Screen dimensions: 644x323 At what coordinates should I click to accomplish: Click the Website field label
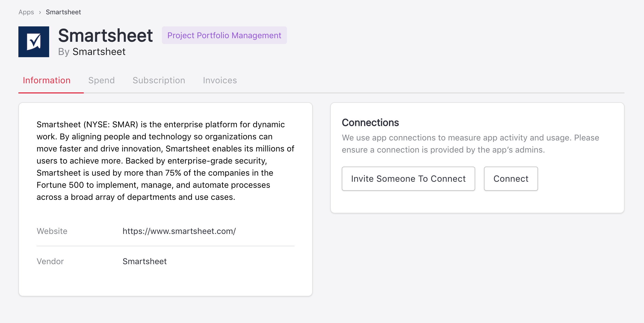tap(52, 231)
